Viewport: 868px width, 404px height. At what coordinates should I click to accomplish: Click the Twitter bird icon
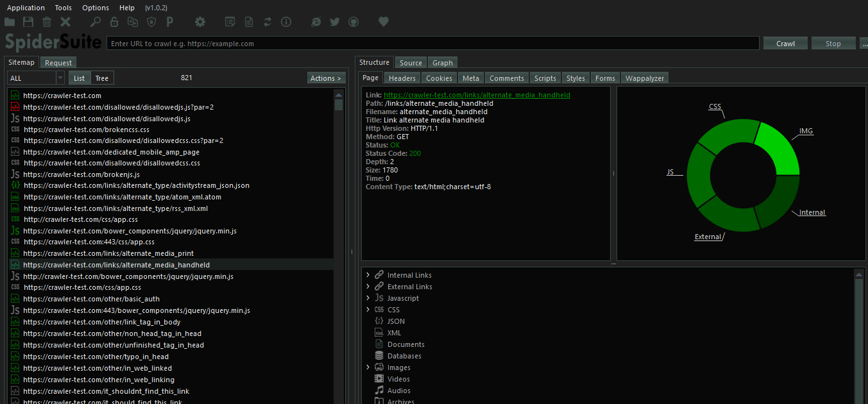tap(334, 22)
